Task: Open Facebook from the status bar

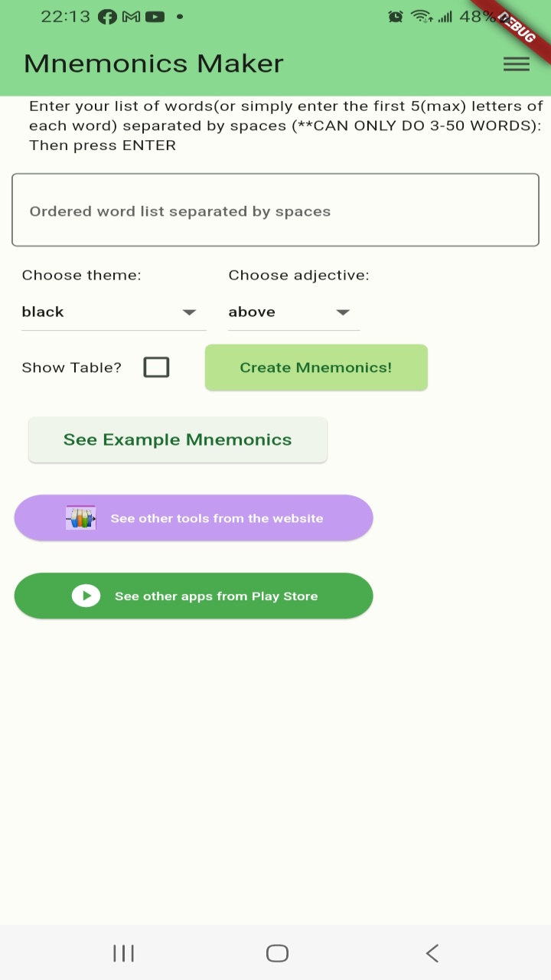Action: pos(106,15)
